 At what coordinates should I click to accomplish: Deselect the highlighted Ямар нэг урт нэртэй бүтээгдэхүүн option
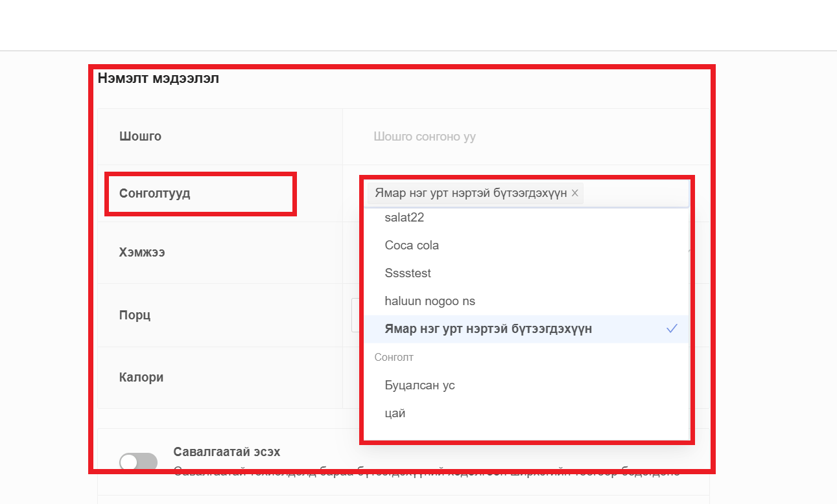pyautogui.click(x=488, y=329)
